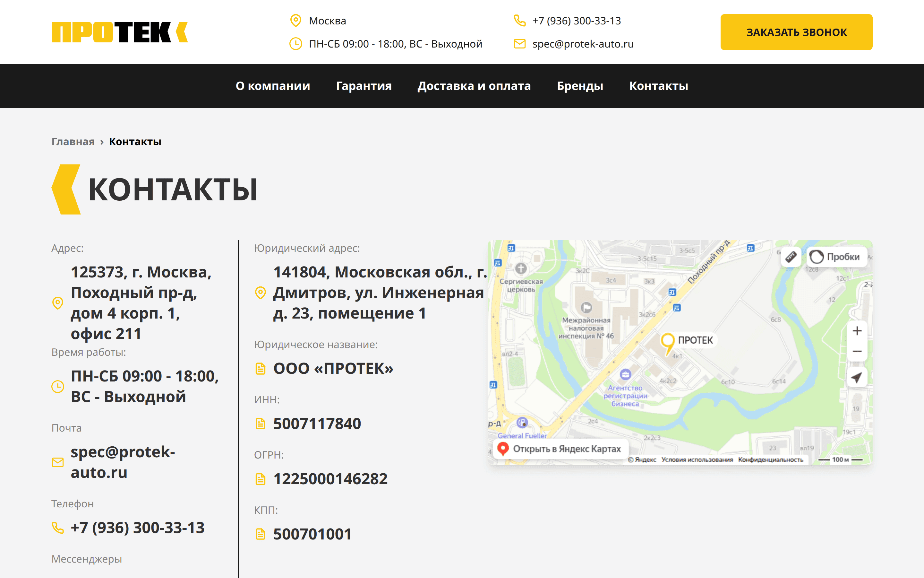Screen dimensions: 924x578
Task: Click the envelope icon beside the Почта email
Action: (x=58, y=462)
